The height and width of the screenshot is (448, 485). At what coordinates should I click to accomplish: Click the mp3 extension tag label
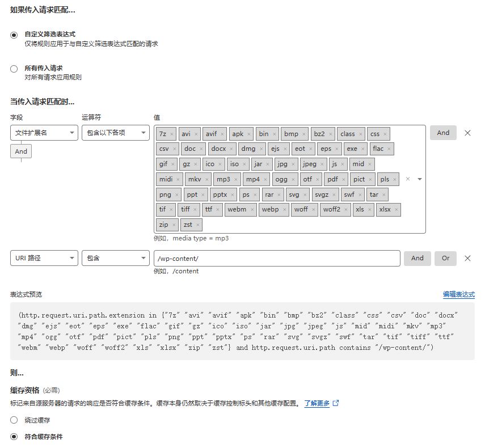(x=223, y=179)
